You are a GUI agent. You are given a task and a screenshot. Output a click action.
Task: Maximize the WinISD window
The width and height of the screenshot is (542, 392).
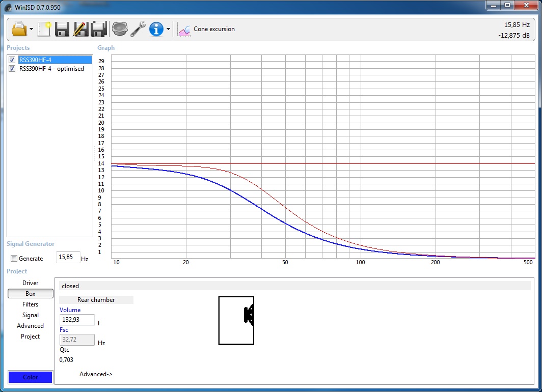507,5
